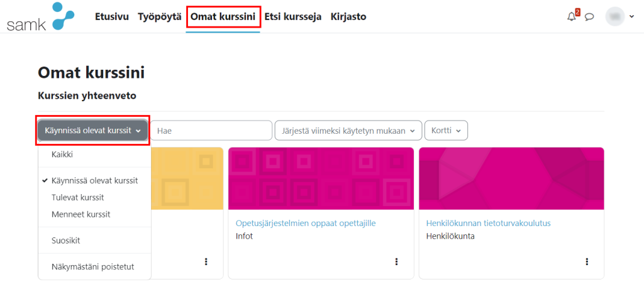The width and height of the screenshot is (644, 282).
Task: Select the Omat kurssini tab
Action: click(223, 17)
